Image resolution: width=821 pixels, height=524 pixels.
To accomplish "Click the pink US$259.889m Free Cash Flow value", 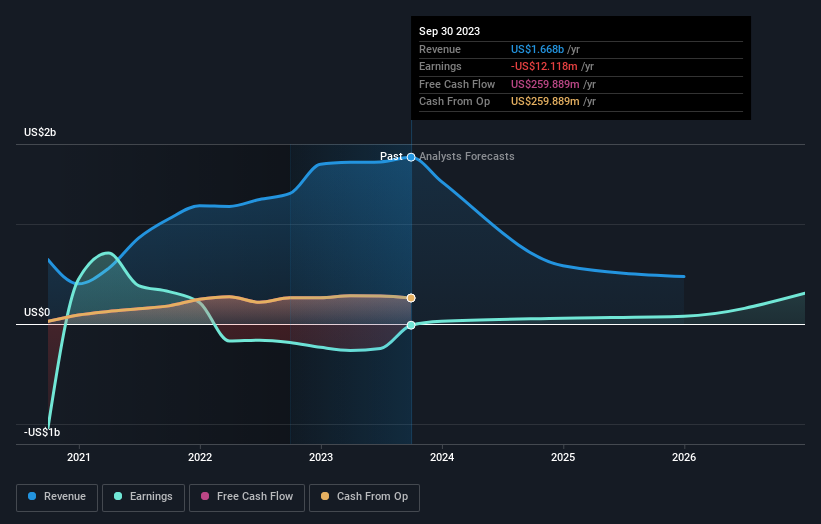I will tap(545, 84).
